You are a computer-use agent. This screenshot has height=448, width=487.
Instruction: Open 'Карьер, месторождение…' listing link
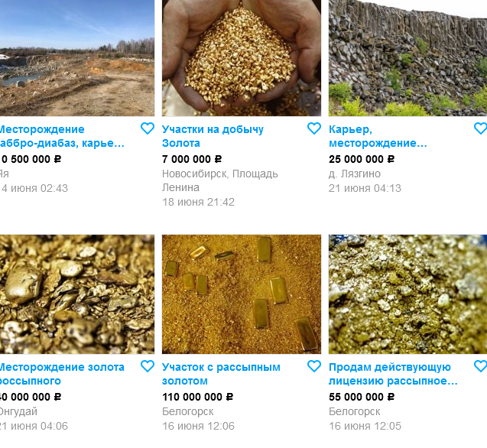coord(378,136)
